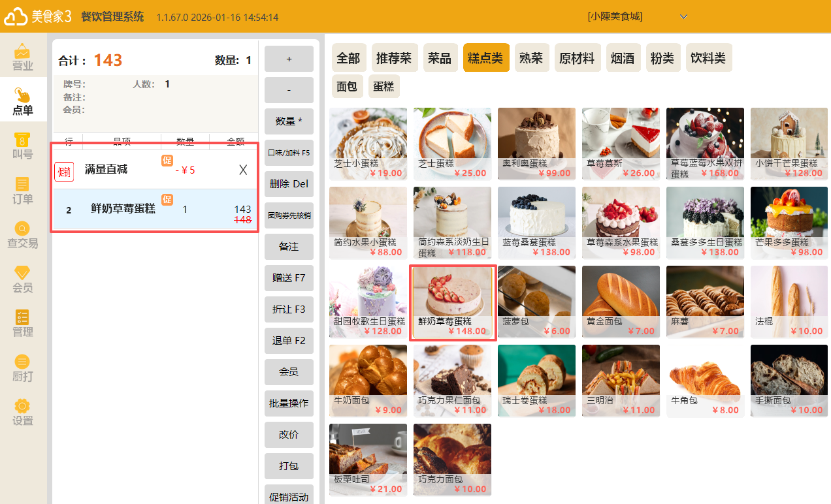Click the 数量 * button

(x=289, y=121)
